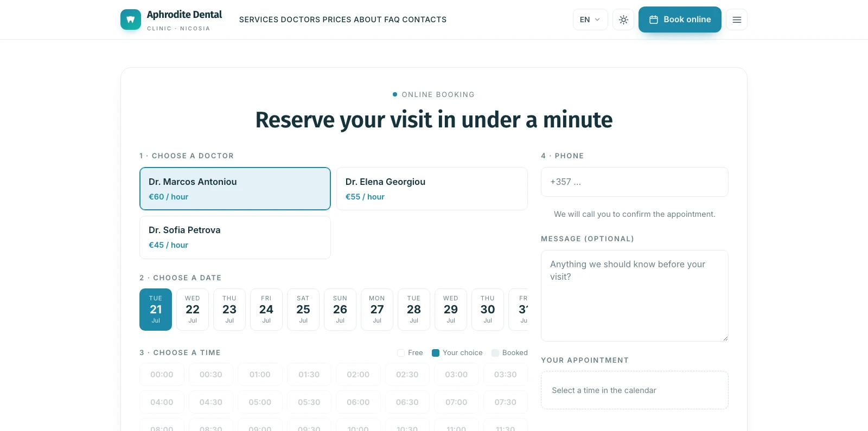Click the 07:00 time slot
Screen dimensions: 868x431
pyautogui.click(x=456, y=402)
